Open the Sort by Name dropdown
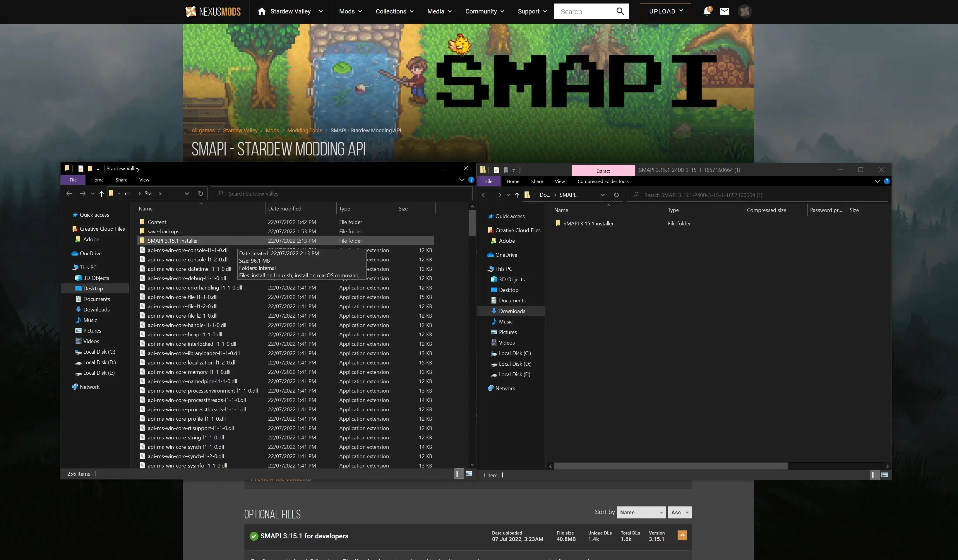Screen dimensions: 958x560 click(641, 513)
